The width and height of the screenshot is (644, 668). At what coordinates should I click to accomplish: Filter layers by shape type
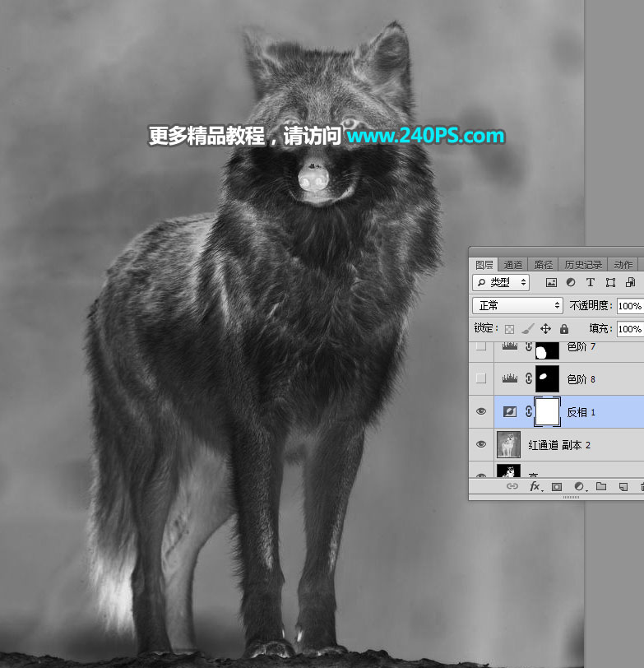[609, 282]
